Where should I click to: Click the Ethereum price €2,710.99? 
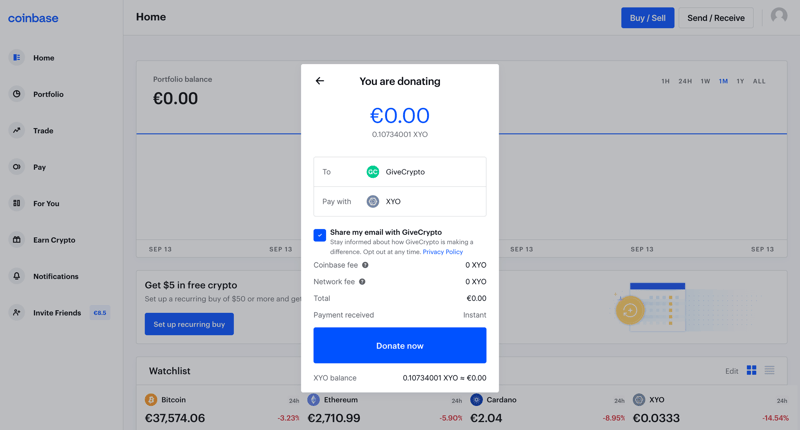(x=334, y=418)
